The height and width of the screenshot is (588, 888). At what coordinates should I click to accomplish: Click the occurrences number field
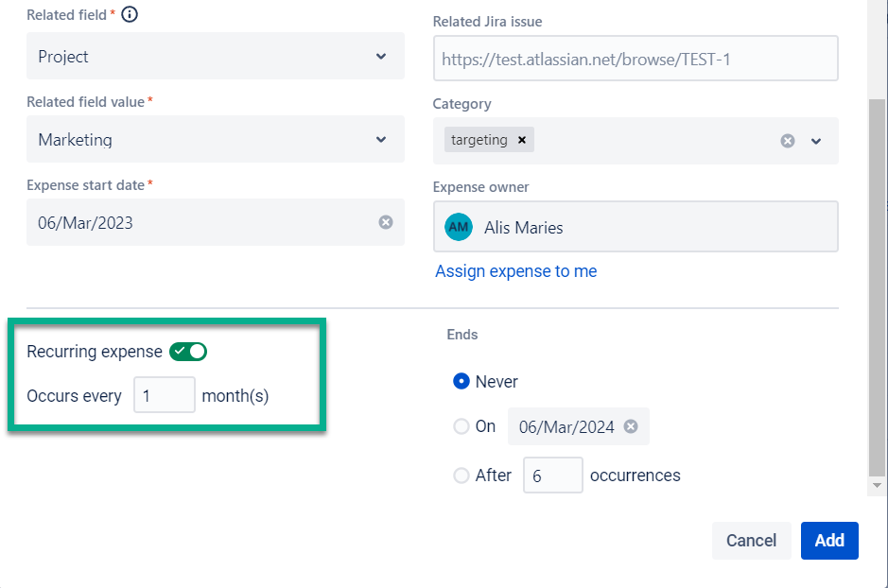click(552, 476)
